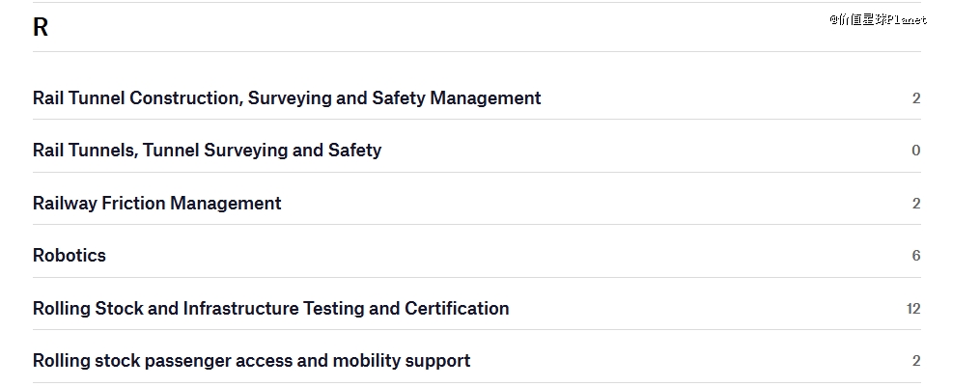Screen dimensions: 980x387
Task: Select the Robotics category
Action: pyautogui.click(x=70, y=255)
